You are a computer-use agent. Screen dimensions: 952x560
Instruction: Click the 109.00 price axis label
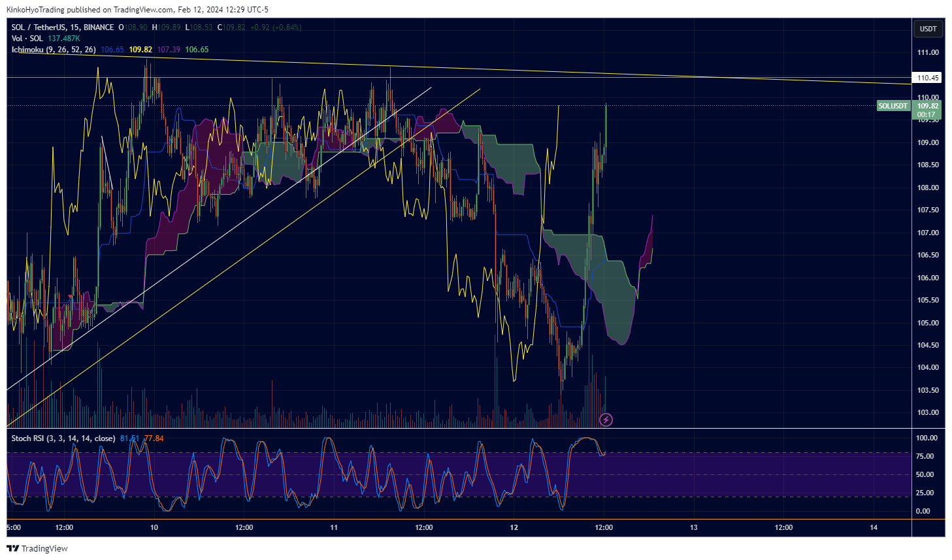[928, 142]
